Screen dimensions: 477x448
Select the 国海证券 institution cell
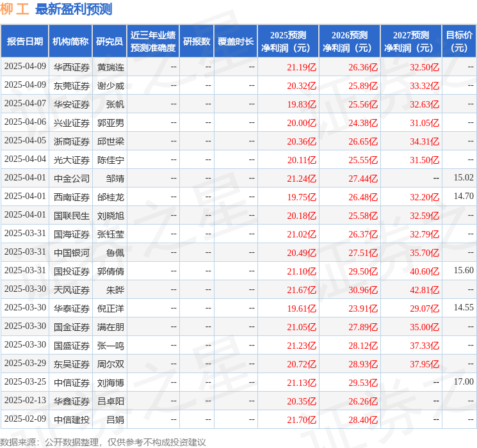[x=72, y=234]
